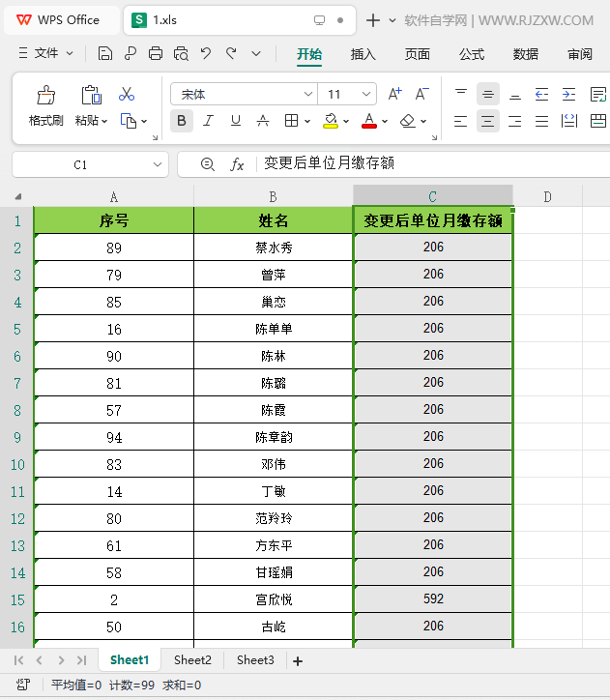Click the cell borders icon
Image resolution: width=610 pixels, height=700 pixels.
click(291, 121)
